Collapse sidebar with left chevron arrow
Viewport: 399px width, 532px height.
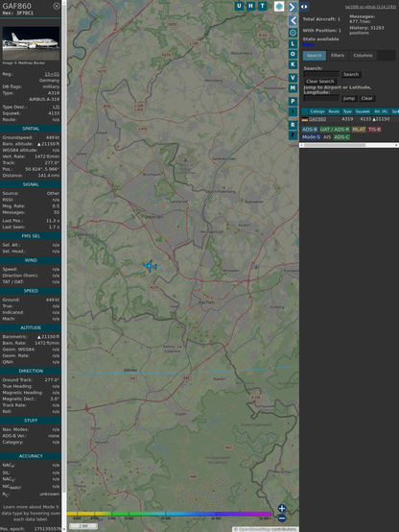[293, 21]
